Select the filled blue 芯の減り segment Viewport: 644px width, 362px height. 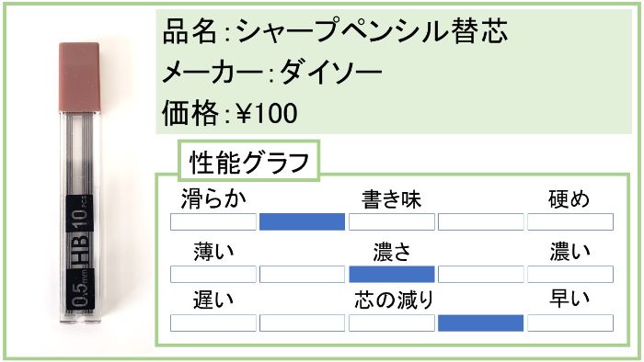481,323
